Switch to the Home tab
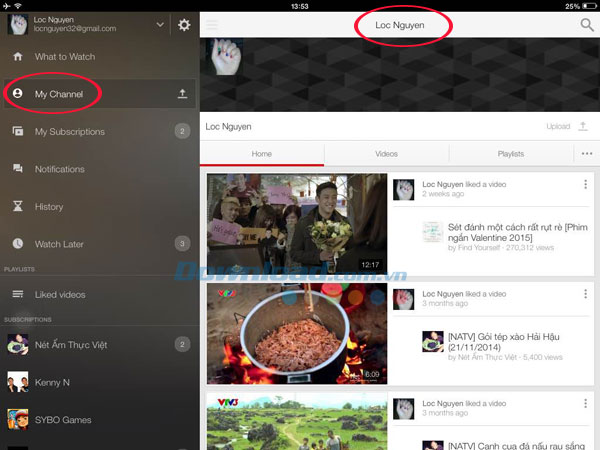 (x=262, y=154)
